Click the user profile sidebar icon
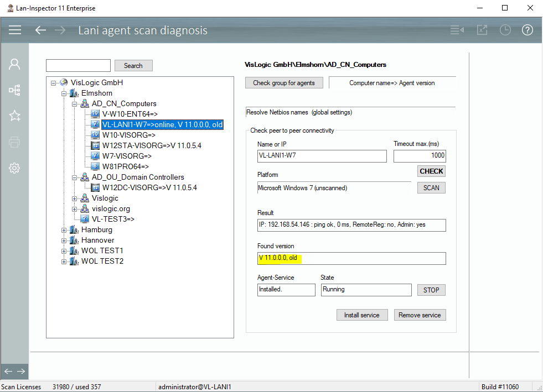 point(14,64)
